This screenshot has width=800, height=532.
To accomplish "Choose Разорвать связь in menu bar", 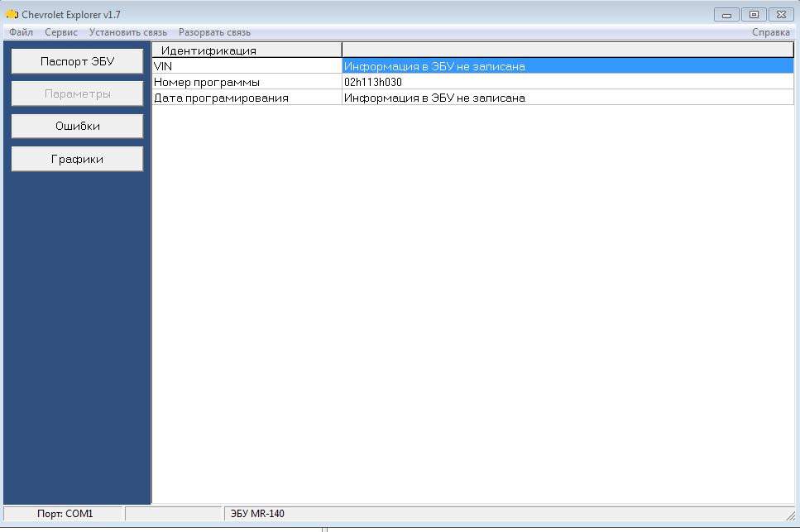I will tap(214, 32).
